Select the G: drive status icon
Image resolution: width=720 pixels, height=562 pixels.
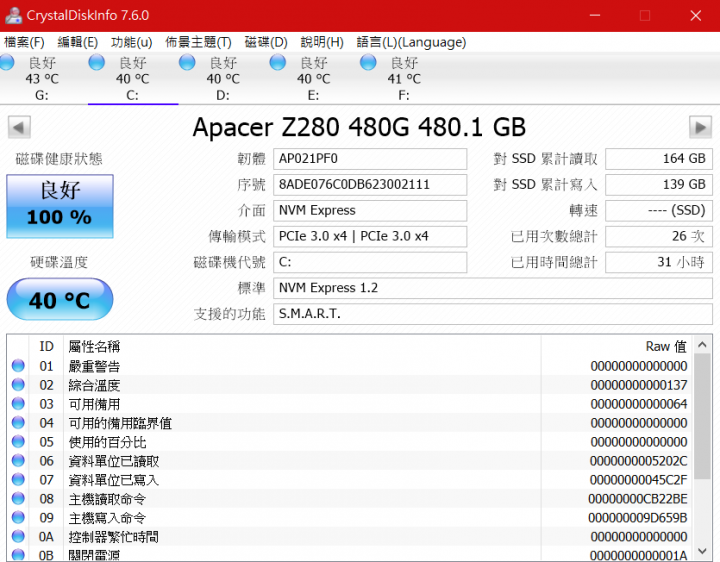point(7,63)
